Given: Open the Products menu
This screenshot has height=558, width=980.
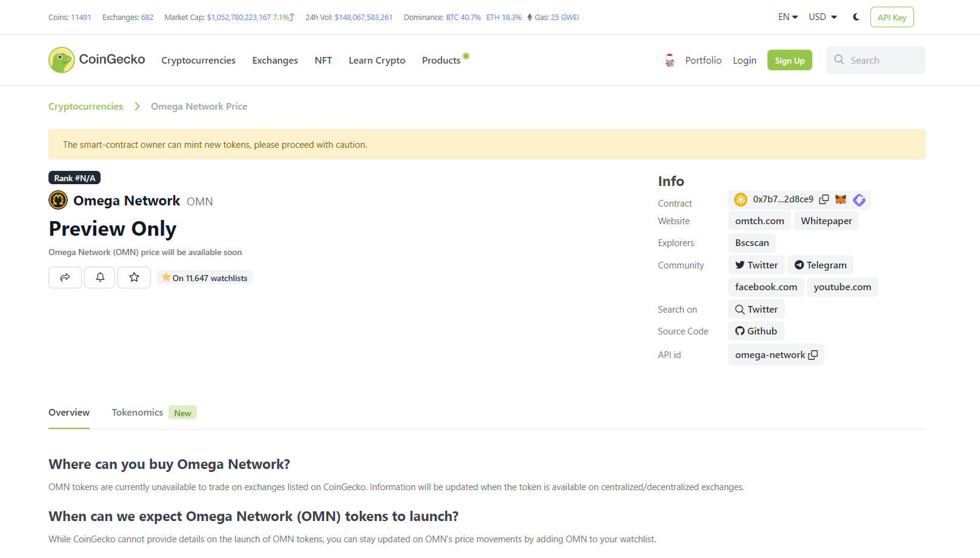Looking at the screenshot, I should coord(441,61).
